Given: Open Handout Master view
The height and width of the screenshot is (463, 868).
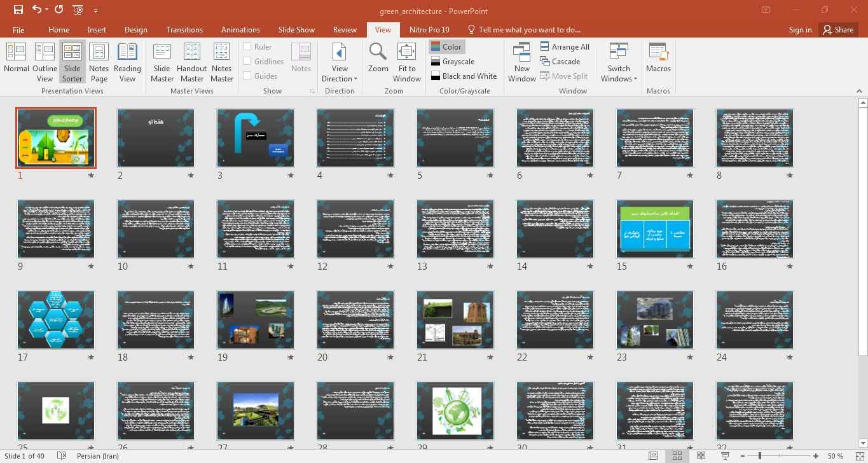Looking at the screenshot, I should point(191,61).
